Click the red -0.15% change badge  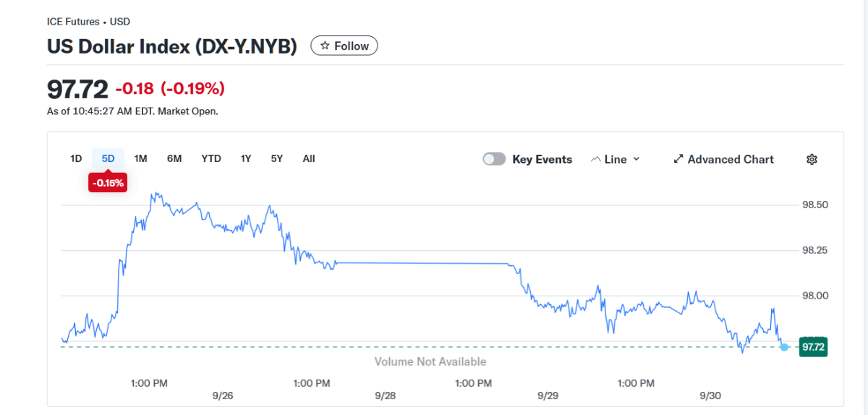point(108,183)
